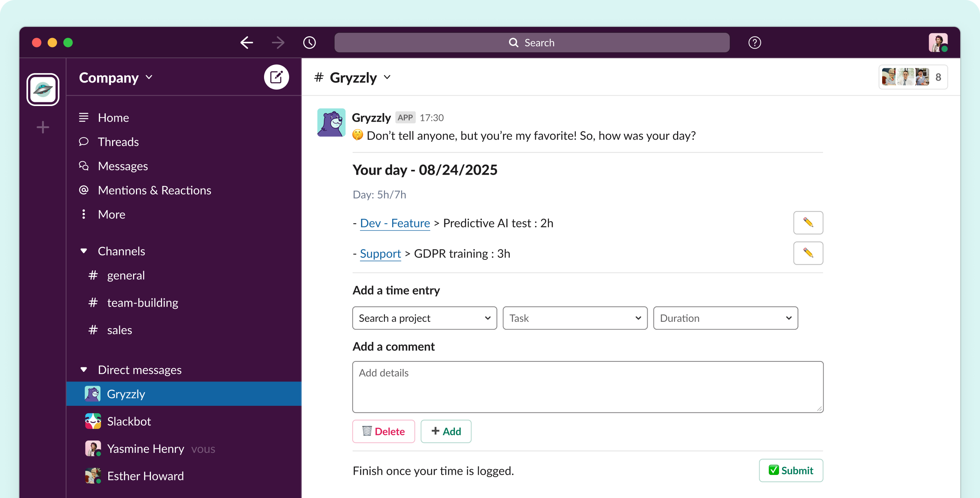The height and width of the screenshot is (498, 980).
Task: Click the Add button
Action: click(x=446, y=432)
